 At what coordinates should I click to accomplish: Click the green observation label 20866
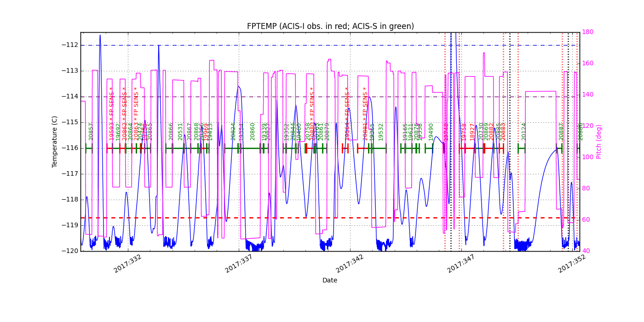171,132
